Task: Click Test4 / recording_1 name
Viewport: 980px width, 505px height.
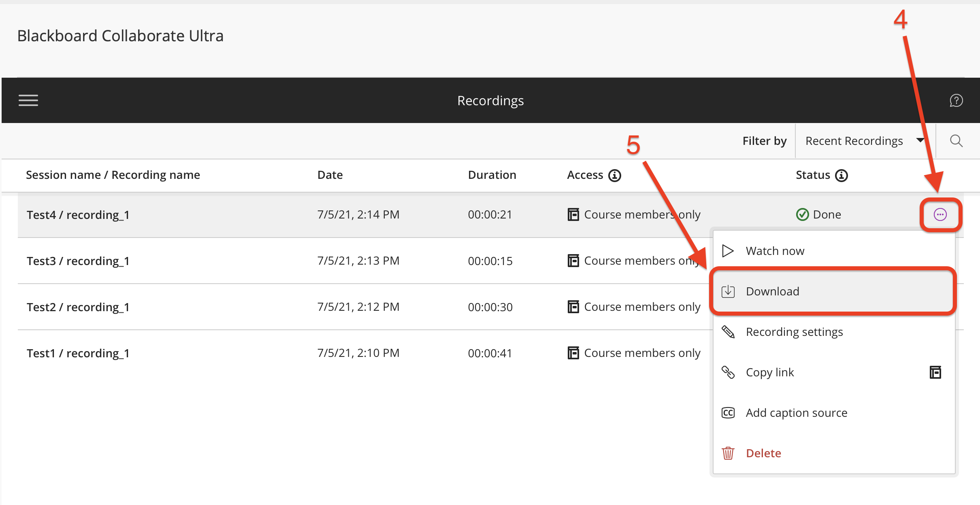Action: pyautogui.click(x=78, y=215)
